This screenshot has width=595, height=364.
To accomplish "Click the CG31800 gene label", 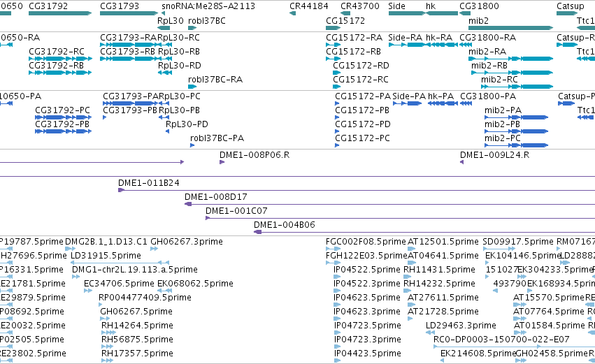I will tap(479, 6).
